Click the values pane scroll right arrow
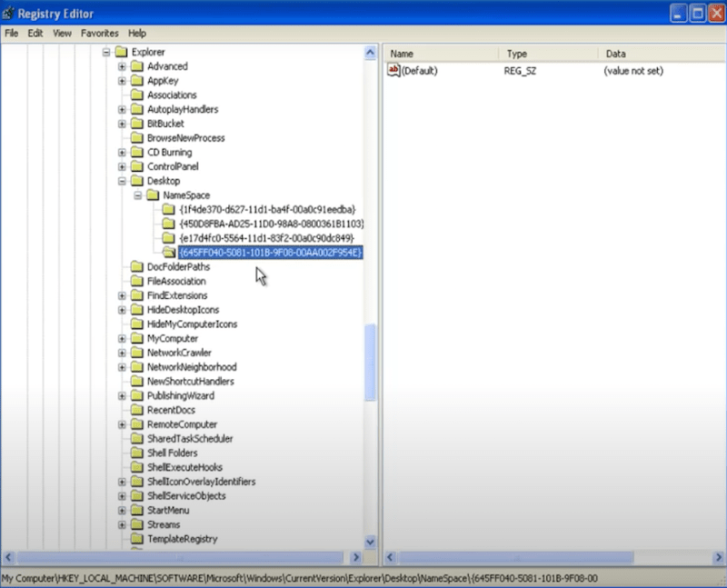The height and width of the screenshot is (588, 727). click(718, 557)
